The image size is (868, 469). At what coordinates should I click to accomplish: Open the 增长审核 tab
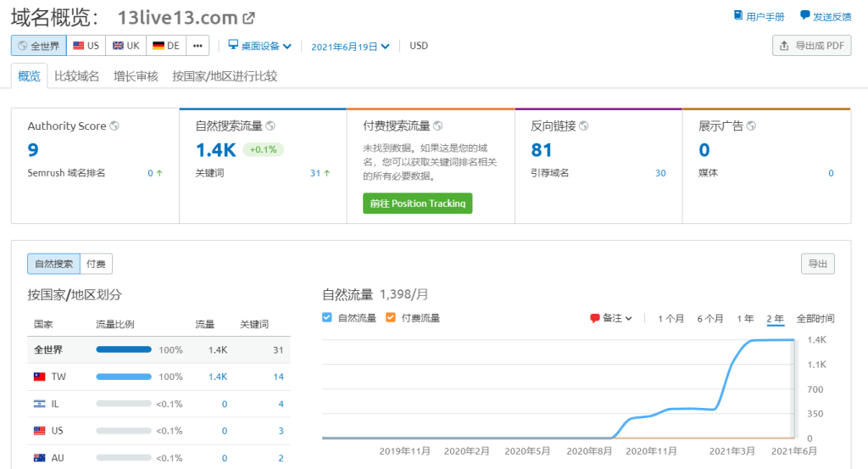coord(136,76)
